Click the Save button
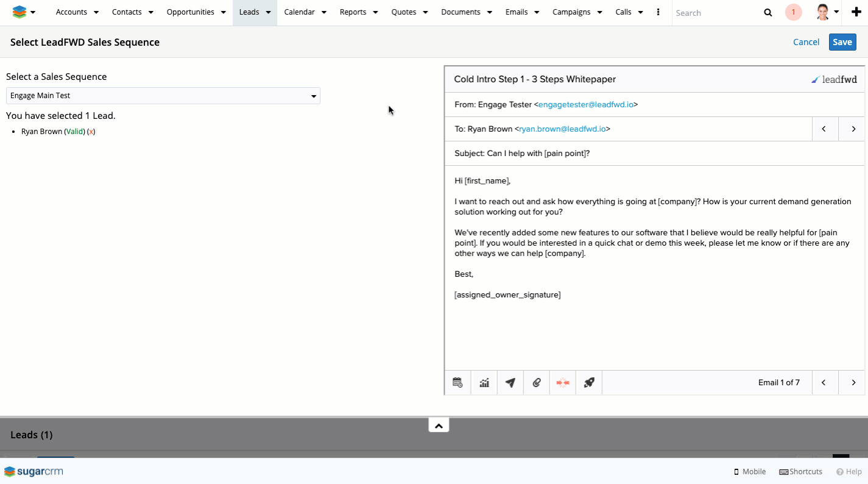Image resolution: width=868 pixels, height=484 pixels. click(842, 42)
